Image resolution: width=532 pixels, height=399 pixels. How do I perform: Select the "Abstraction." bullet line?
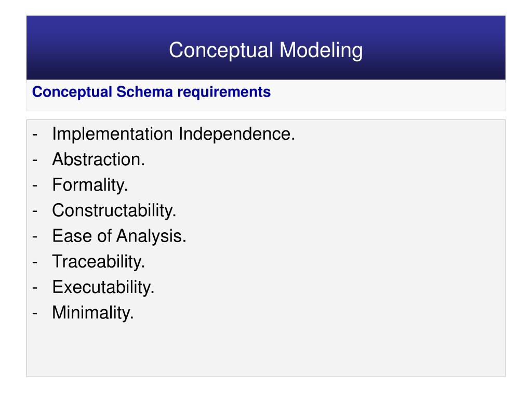pos(98,159)
